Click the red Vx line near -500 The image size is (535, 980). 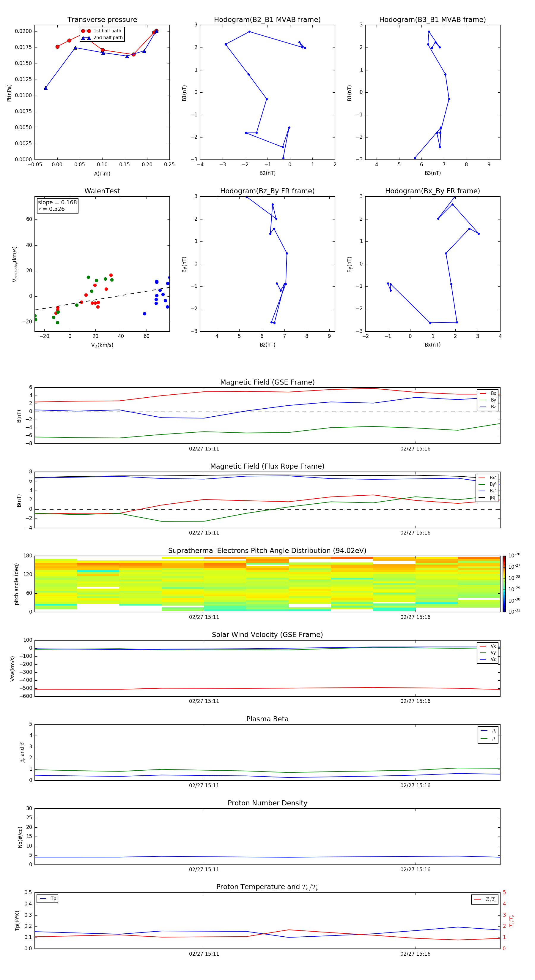point(267,688)
